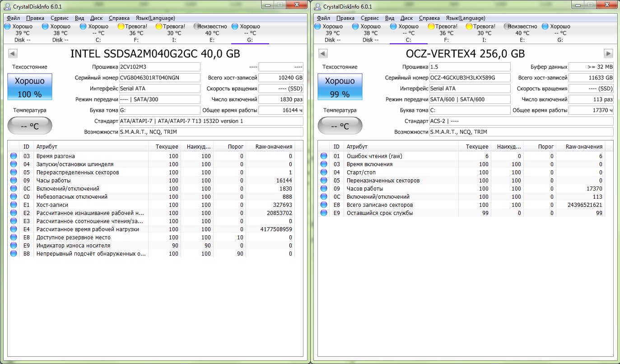Click OCZ-VERTEX4 256,0 GB title
The image size is (620, 364).
pos(466,54)
